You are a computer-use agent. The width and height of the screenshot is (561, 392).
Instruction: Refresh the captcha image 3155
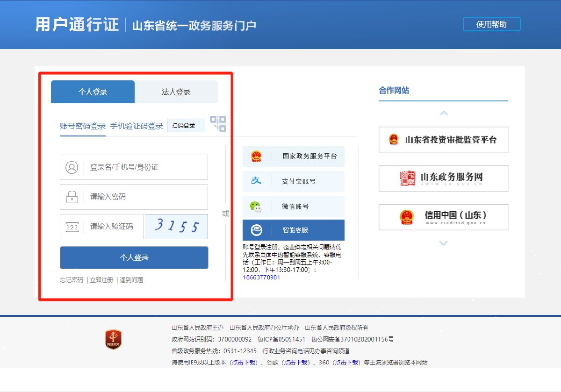(176, 227)
